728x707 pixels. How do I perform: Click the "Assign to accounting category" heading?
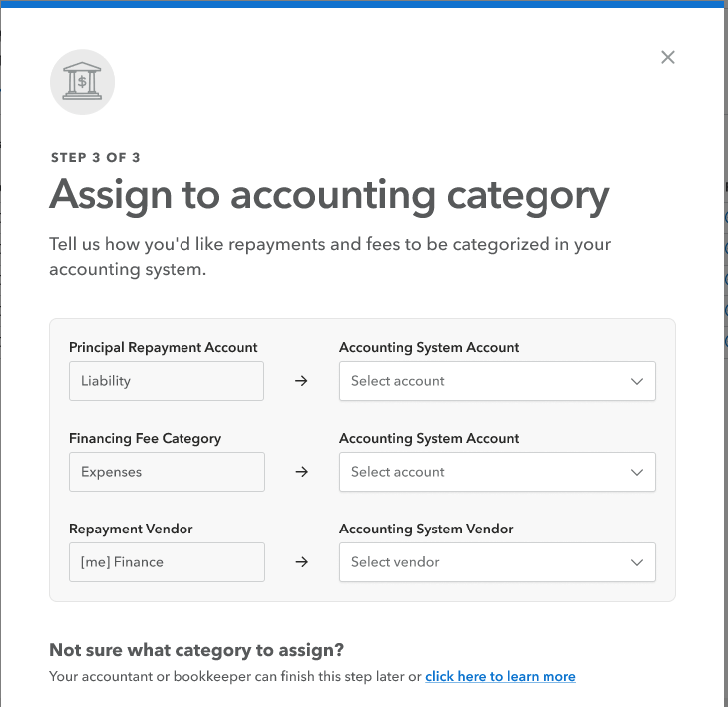point(329,195)
